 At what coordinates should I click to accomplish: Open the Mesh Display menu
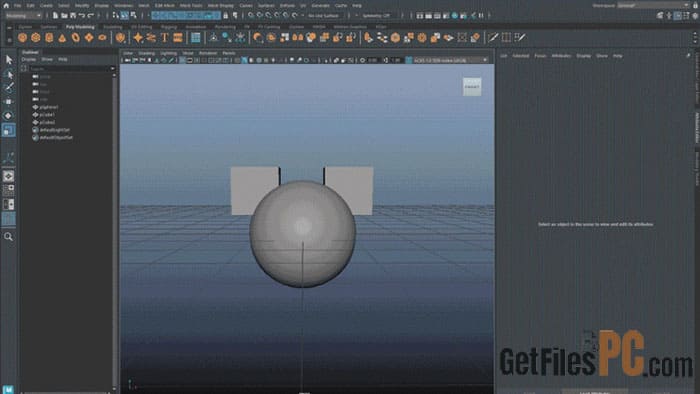tap(221, 5)
